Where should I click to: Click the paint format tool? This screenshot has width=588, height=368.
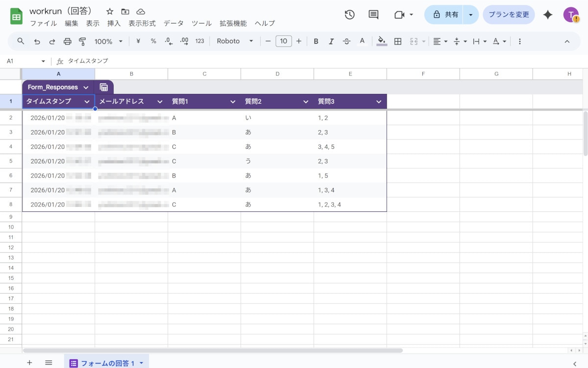pos(82,41)
